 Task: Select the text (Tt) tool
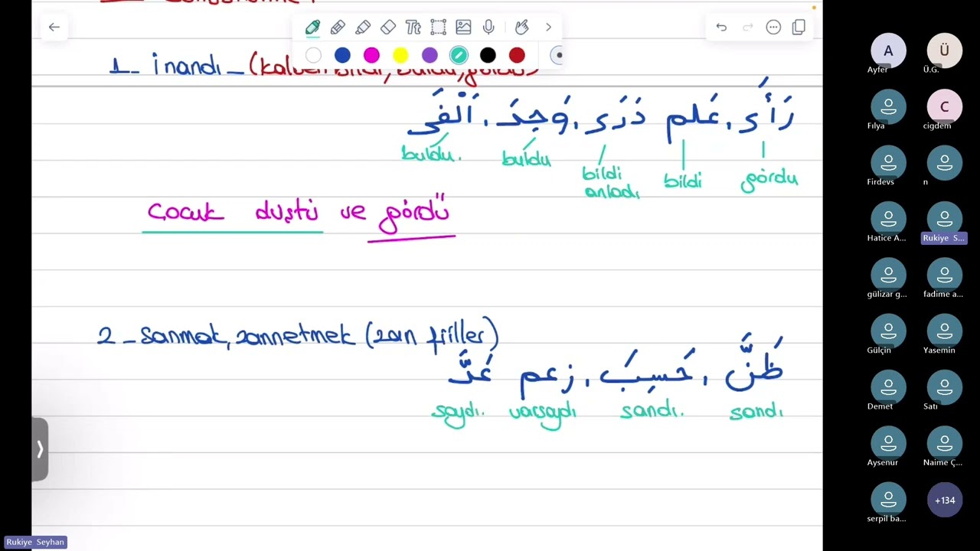[413, 28]
